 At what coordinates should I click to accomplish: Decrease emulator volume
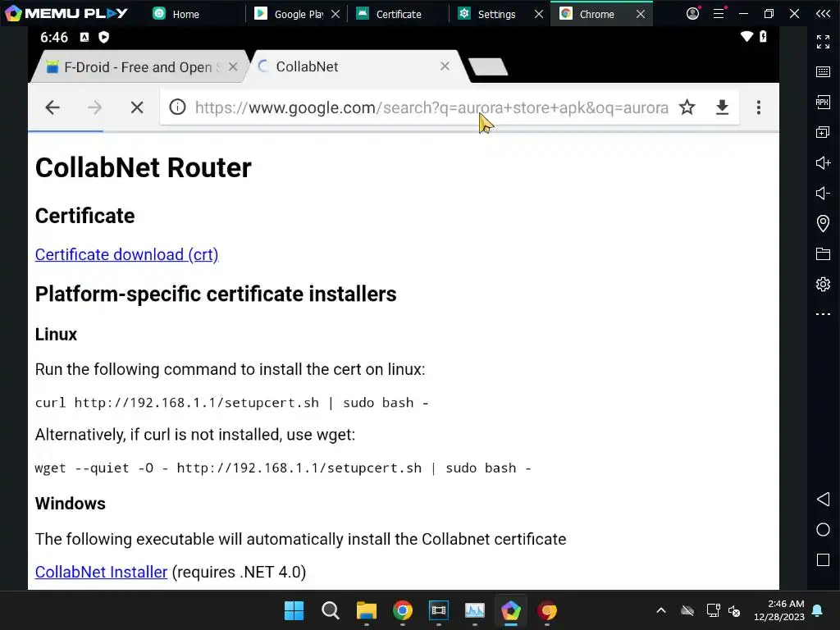(823, 193)
